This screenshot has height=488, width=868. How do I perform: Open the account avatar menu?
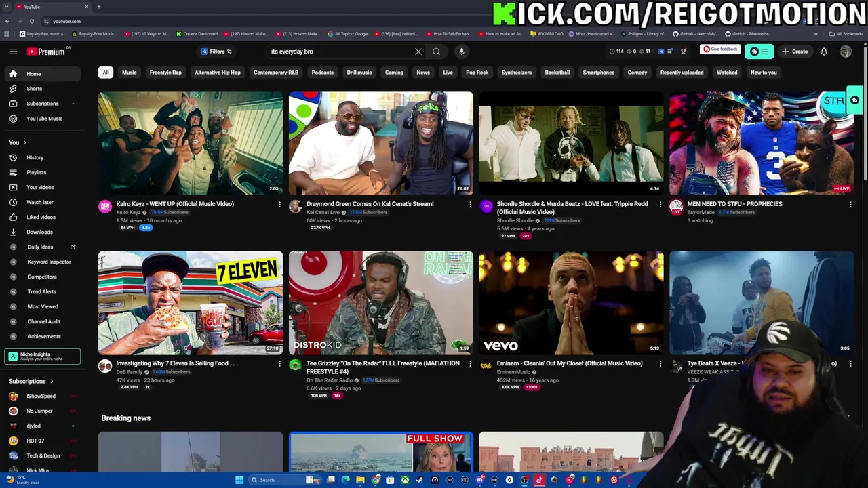point(846,52)
